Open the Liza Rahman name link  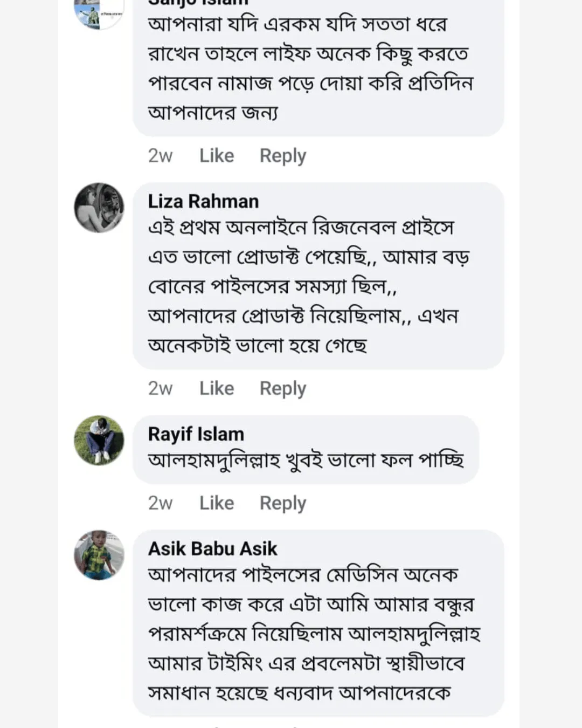coord(203,201)
